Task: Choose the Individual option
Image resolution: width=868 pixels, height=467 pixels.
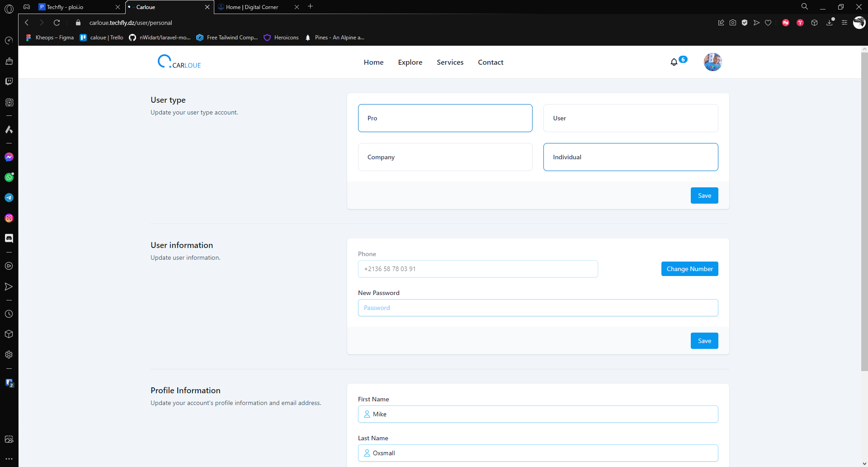Action: (x=630, y=157)
